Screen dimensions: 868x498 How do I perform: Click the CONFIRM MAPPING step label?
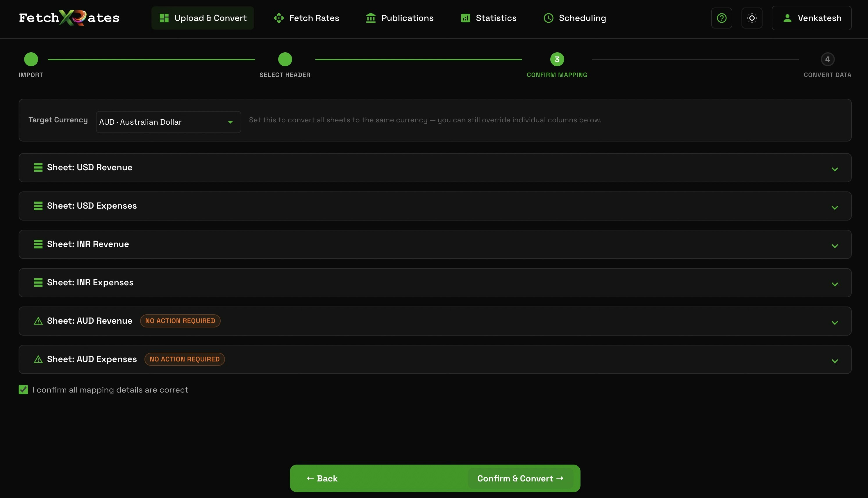coord(557,75)
